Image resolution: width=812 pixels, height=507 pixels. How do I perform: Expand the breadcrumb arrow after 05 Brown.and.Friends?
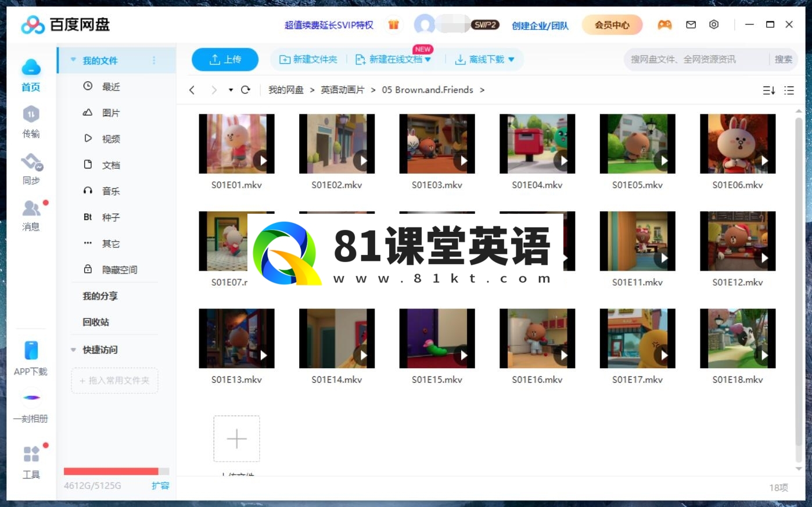482,90
